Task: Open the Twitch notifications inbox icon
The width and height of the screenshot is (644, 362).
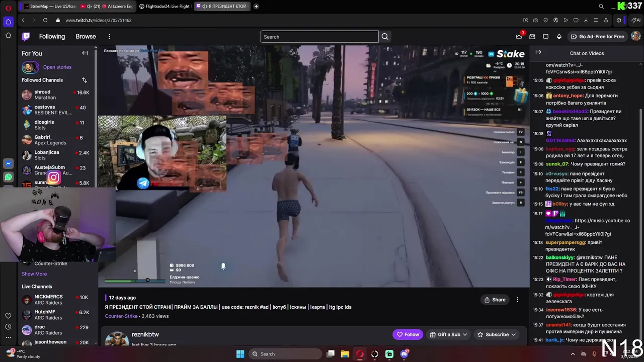Action: click(532, 37)
